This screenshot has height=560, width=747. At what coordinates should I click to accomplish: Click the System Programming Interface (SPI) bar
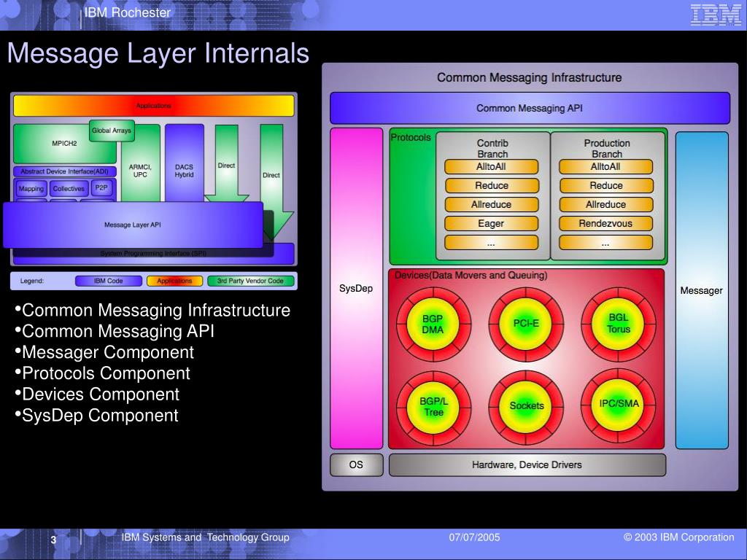(153, 254)
